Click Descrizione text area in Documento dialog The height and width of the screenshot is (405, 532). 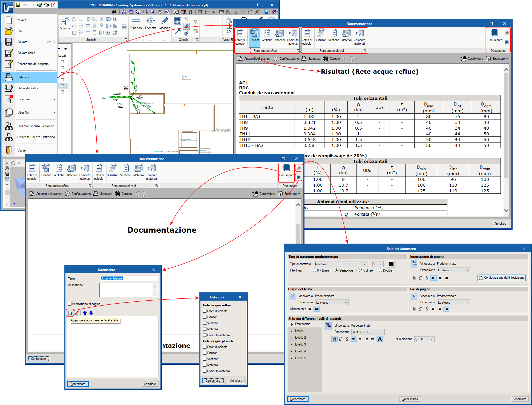point(129,290)
